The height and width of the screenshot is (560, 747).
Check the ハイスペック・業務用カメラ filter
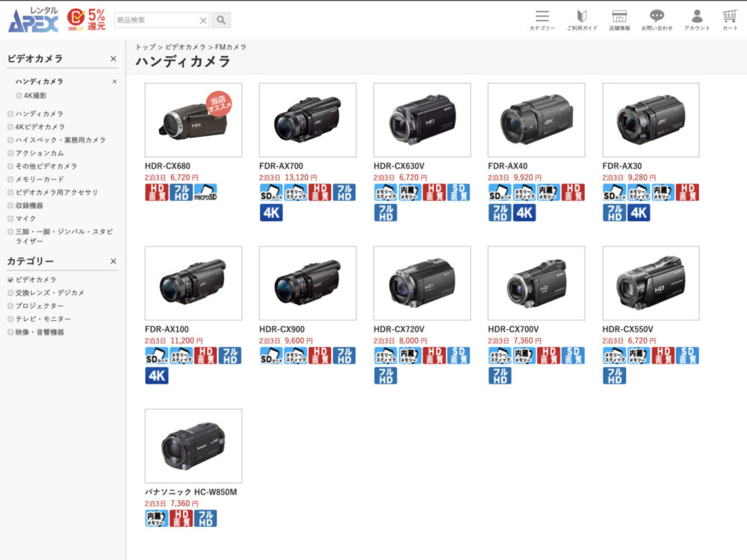point(10,140)
